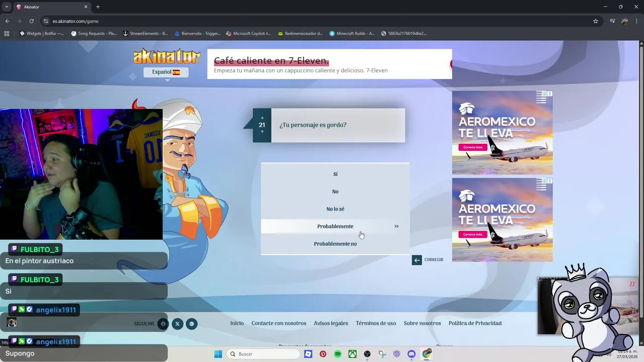644x362 pixels.
Task: Open the ad options icon on lower Aeromexico ad
Action: [550, 181]
